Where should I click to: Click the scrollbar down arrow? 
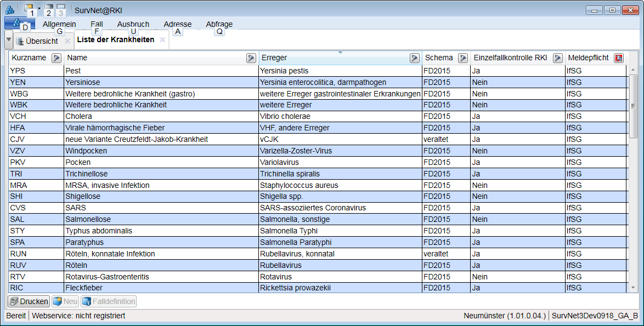(632, 288)
